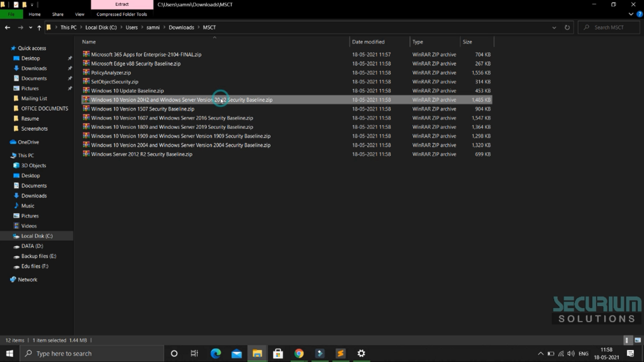Open Quick access in navigation pane
Screen dimensions: 644x362
[x=31, y=48]
